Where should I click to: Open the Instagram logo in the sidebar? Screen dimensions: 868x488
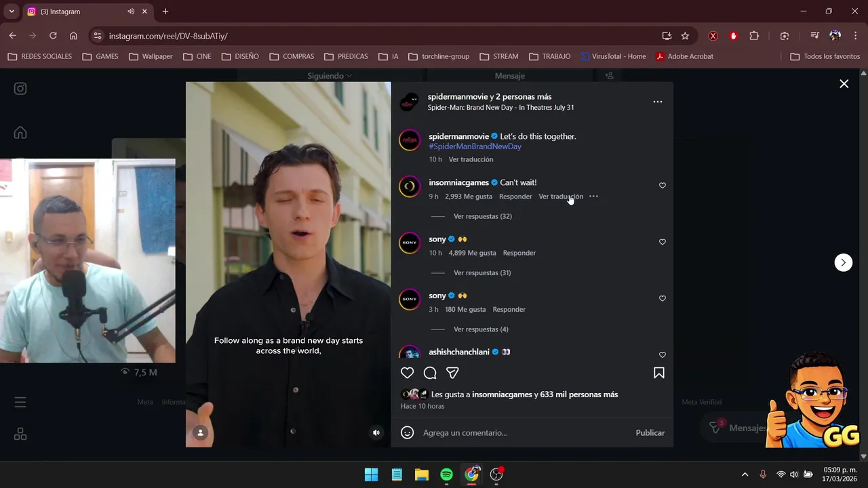pos(20,88)
